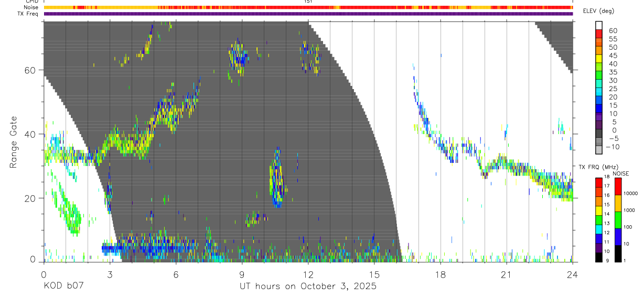Screen dimensions: 644x297
Task: Click the 'Range Gate' vertical axis label
Action: point(13,142)
